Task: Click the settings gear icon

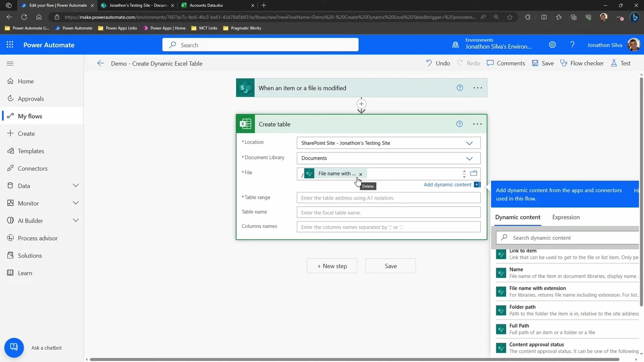Action: [x=552, y=45]
